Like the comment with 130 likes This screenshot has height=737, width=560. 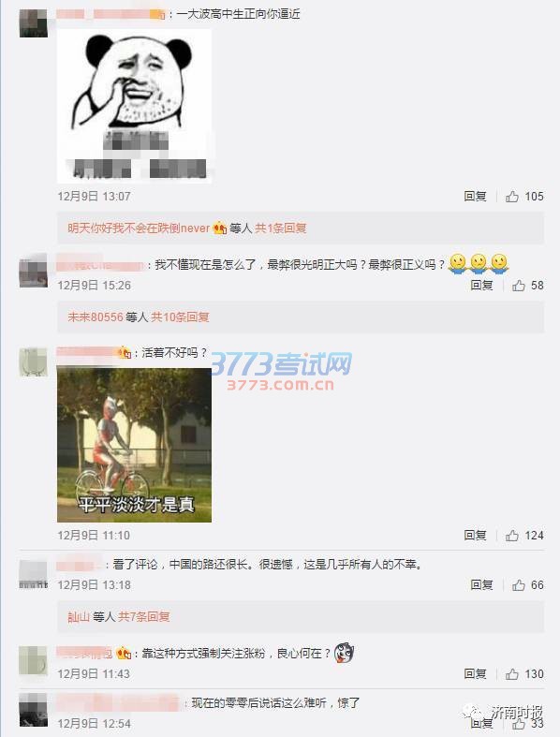pyautogui.click(x=512, y=674)
